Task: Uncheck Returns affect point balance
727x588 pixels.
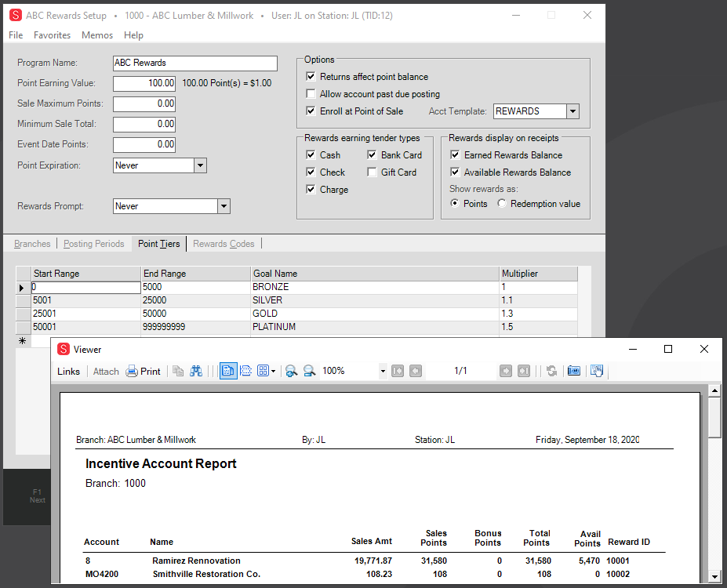Action: point(311,77)
